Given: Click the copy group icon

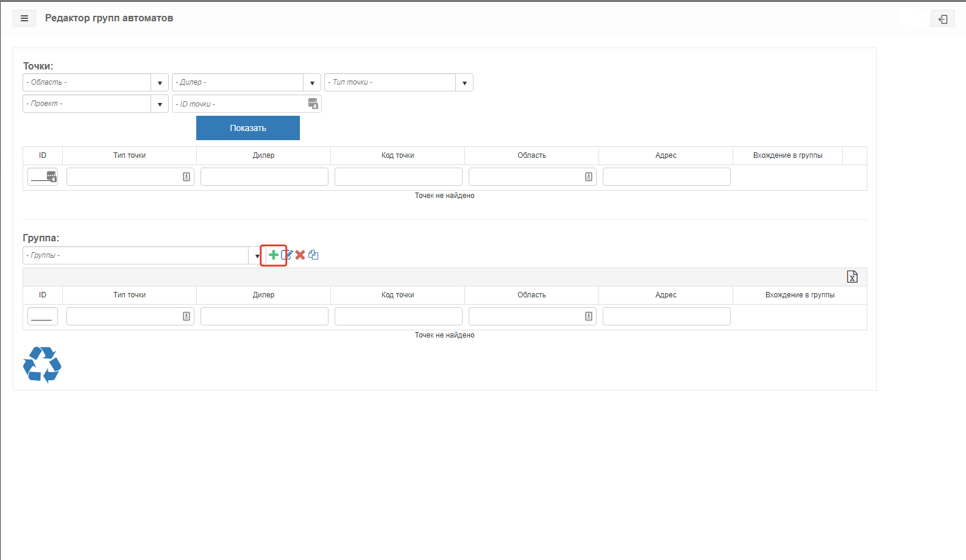Looking at the screenshot, I should click(x=313, y=255).
